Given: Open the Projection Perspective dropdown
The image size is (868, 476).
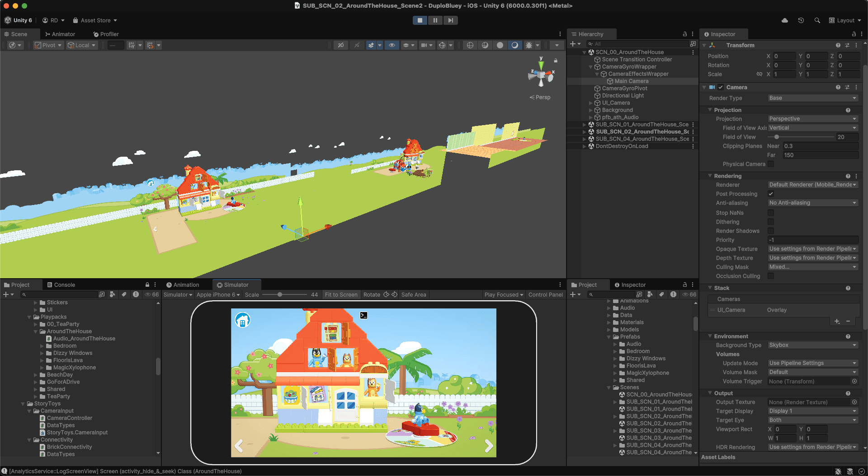Looking at the screenshot, I should pos(812,119).
